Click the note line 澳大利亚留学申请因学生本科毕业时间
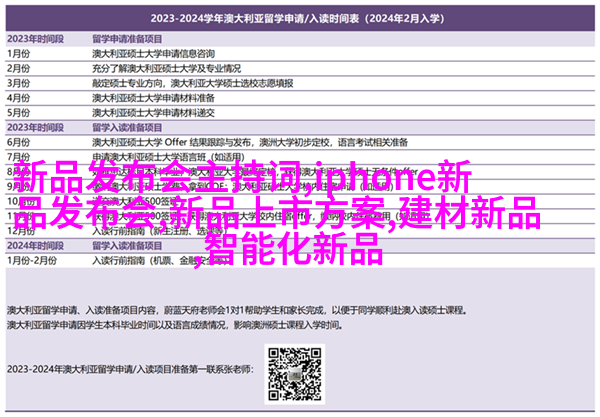The height and width of the screenshot is (417, 600). pyautogui.click(x=175, y=326)
